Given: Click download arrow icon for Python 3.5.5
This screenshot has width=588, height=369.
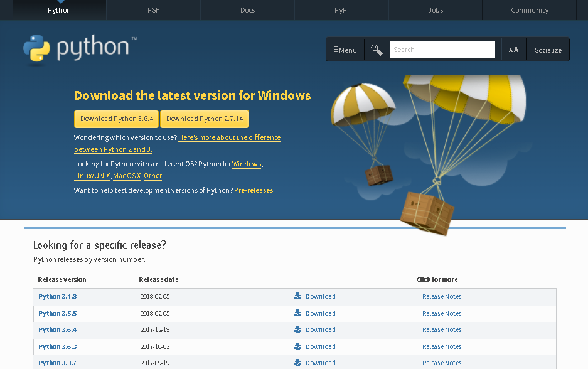Looking at the screenshot, I should coord(298,313).
